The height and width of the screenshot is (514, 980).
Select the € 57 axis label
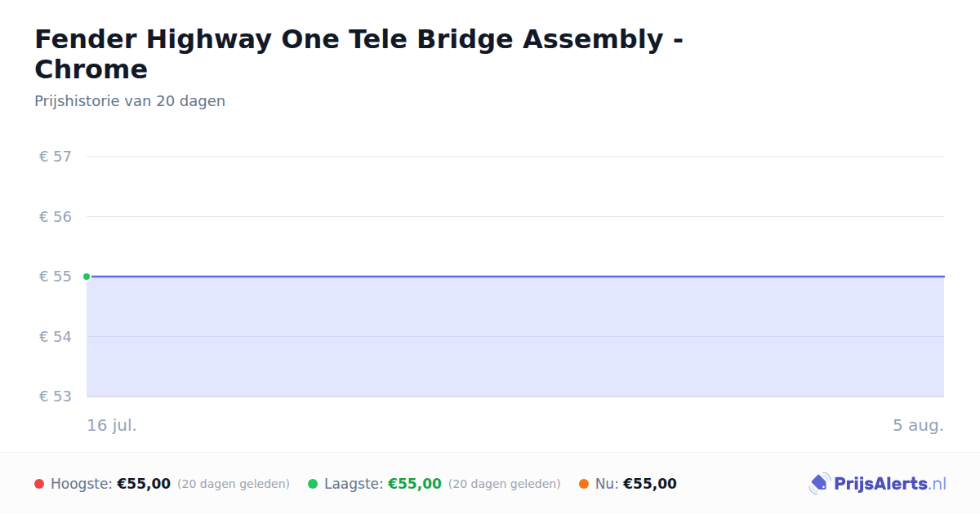click(56, 157)
